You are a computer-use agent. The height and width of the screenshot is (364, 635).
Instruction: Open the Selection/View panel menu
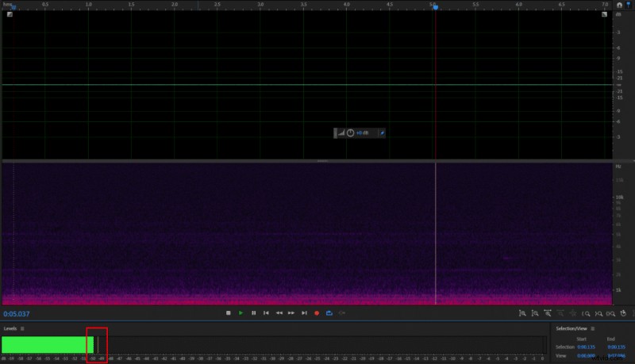592,329
